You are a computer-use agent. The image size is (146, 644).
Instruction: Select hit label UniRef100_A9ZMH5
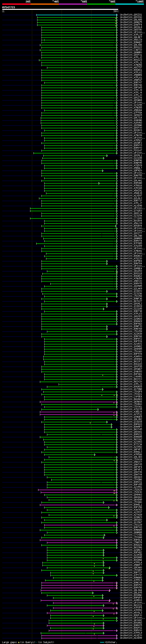point(131,286)
